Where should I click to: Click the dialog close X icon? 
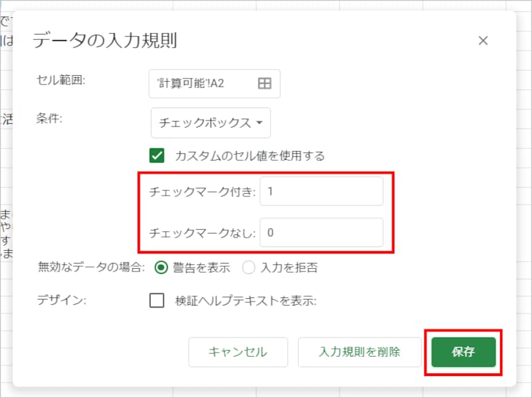483,41
